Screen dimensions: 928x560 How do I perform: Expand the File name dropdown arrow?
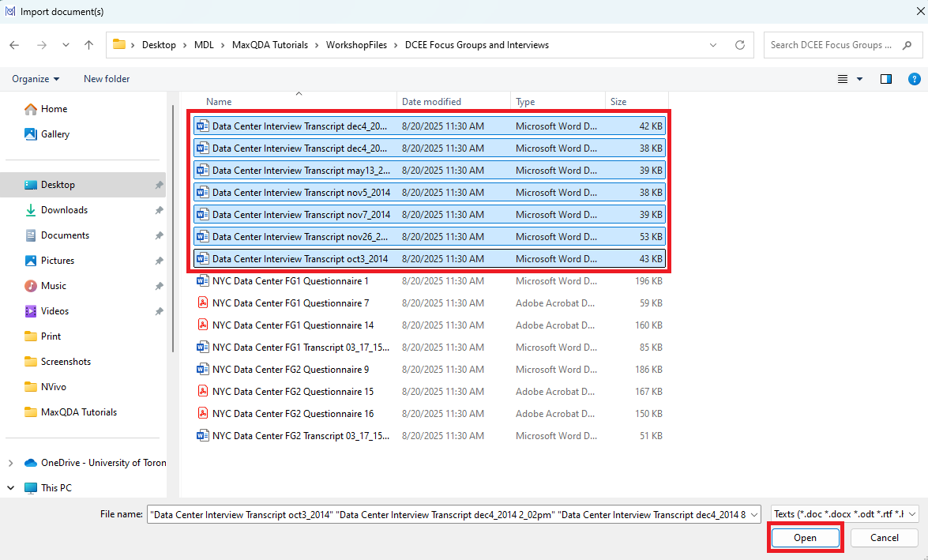pyautogui.click(x=754, y=514)
